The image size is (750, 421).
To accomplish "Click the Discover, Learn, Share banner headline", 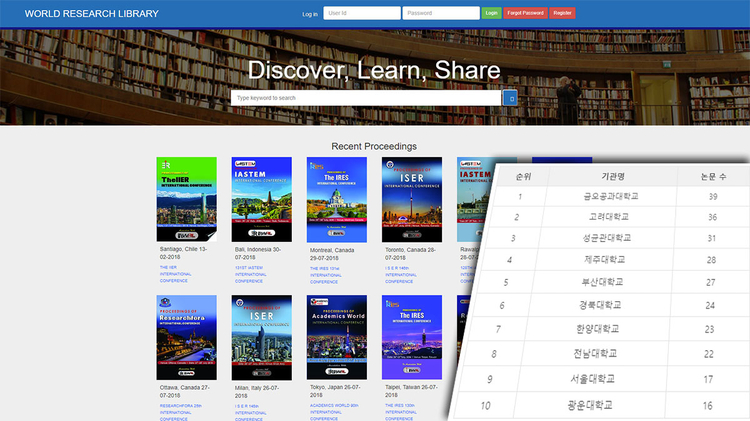I will (x=374, y=70).
